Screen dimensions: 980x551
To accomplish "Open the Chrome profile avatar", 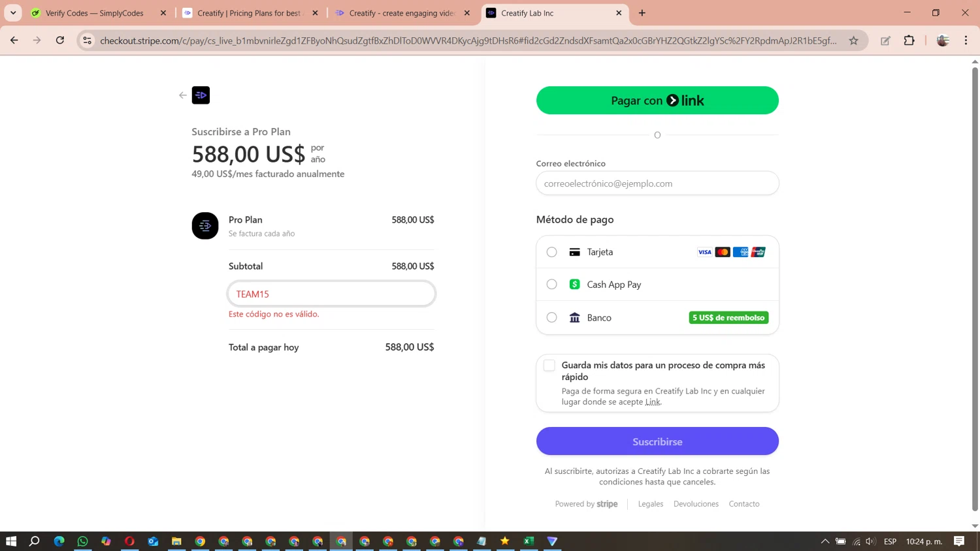I will (943, 40).
